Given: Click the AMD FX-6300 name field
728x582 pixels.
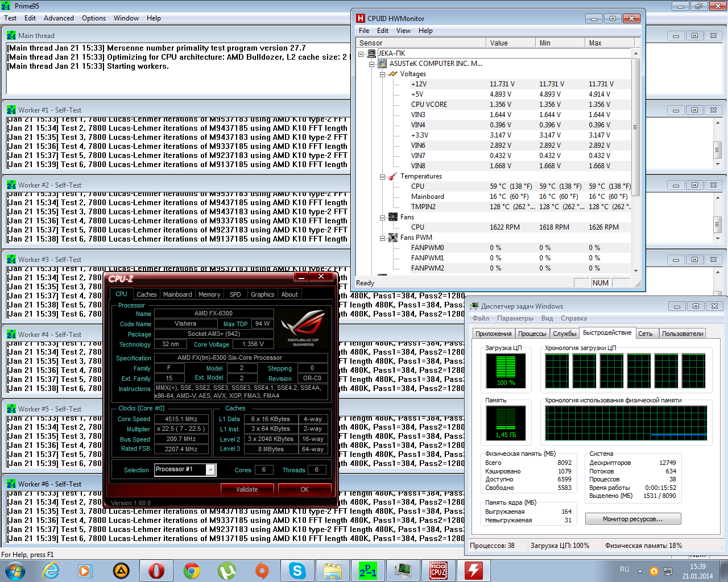Looking at the screenshot, I should click(x=214, y=313).
